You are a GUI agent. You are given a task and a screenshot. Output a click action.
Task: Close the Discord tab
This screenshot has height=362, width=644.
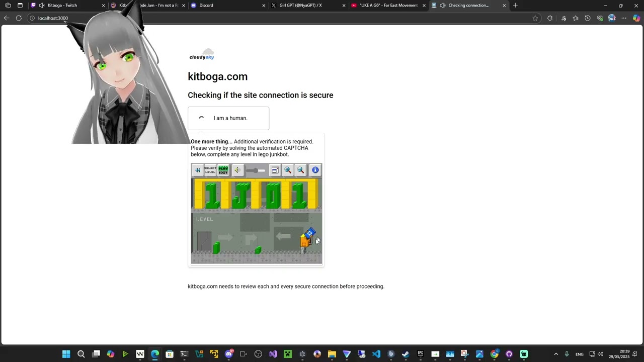click(264, 6)
